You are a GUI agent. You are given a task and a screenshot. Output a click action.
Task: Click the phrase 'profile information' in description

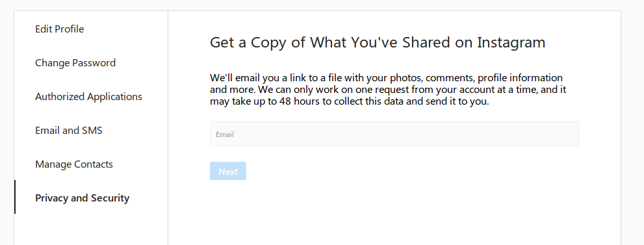pyautogui.click(x=521, y=78)
